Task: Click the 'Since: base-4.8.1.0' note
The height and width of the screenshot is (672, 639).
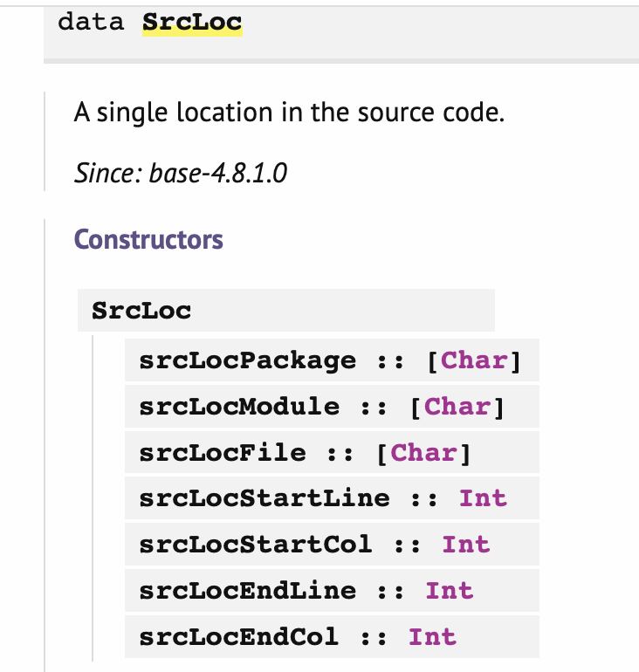Action: tap(181, 173)
